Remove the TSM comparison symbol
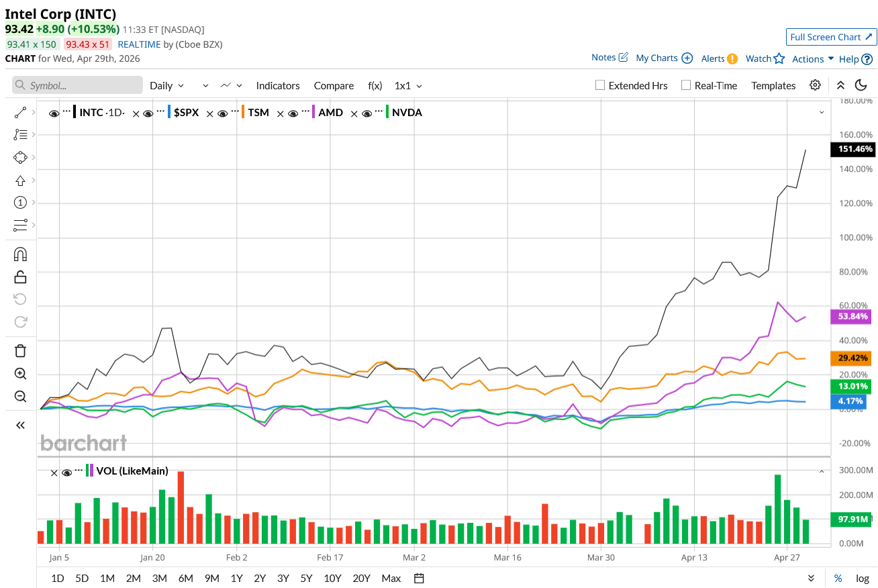This screenshot has height=588, width=878. (x=210, y=113)
